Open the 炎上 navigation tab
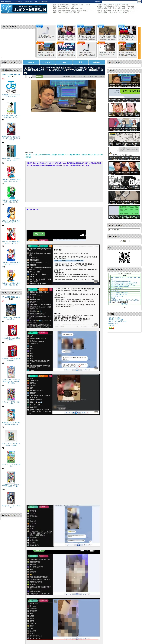Image resolution: width=142 pixels, height=644 pixels. pos(80,62)
